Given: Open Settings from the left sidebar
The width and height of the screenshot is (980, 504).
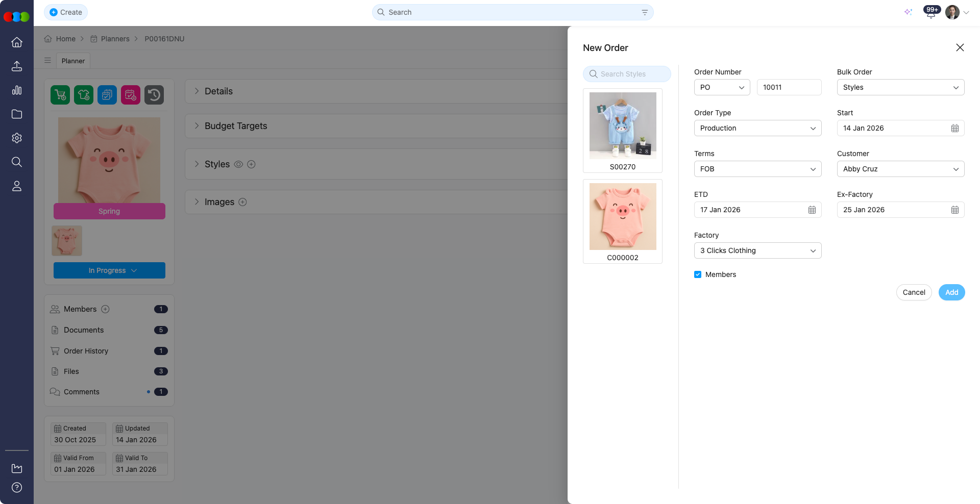Looking at the screenshot, I should pos(17,138).
